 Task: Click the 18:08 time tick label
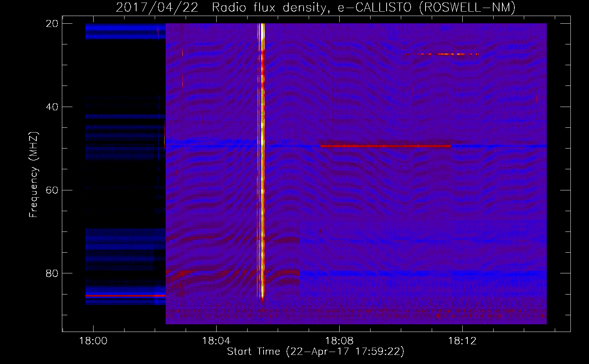click(339, 341)
